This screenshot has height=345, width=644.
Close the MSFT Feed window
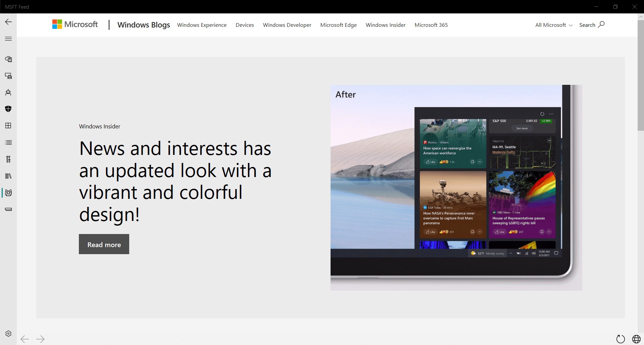(635, 7)
